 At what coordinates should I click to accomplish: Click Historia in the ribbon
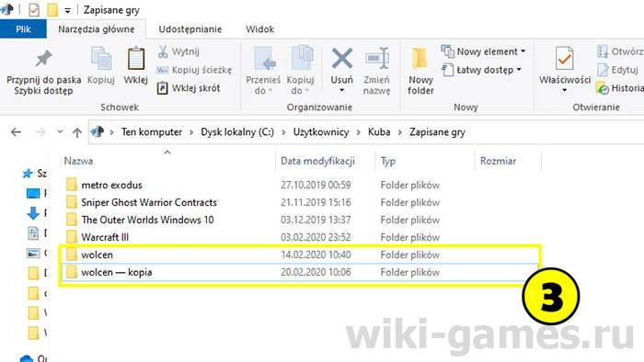click(x=620, y=87)
